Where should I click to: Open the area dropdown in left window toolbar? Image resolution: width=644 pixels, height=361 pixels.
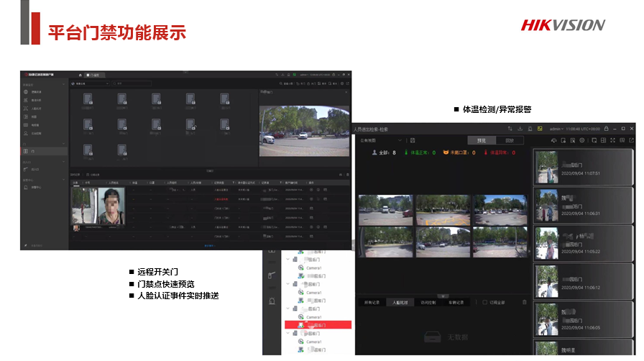[x=91, y=83]
